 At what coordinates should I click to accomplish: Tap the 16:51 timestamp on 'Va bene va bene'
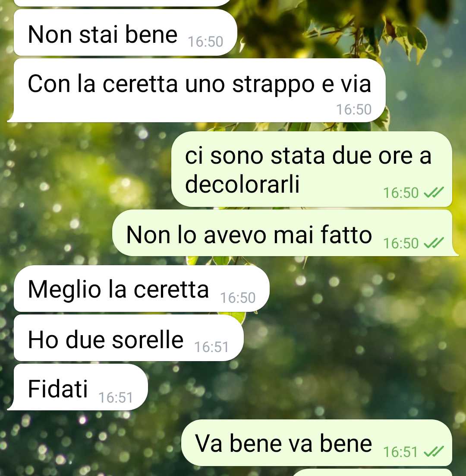tap(401, 452)
